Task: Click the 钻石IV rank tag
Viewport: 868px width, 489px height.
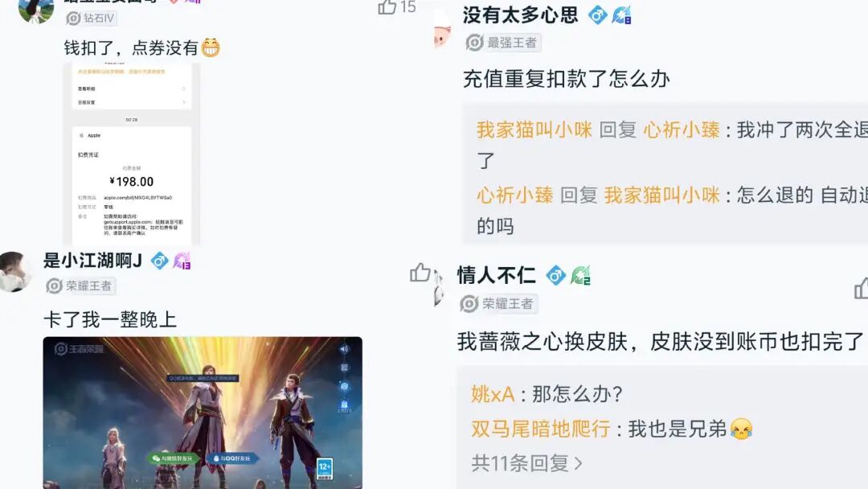Action: click(92, 18)
